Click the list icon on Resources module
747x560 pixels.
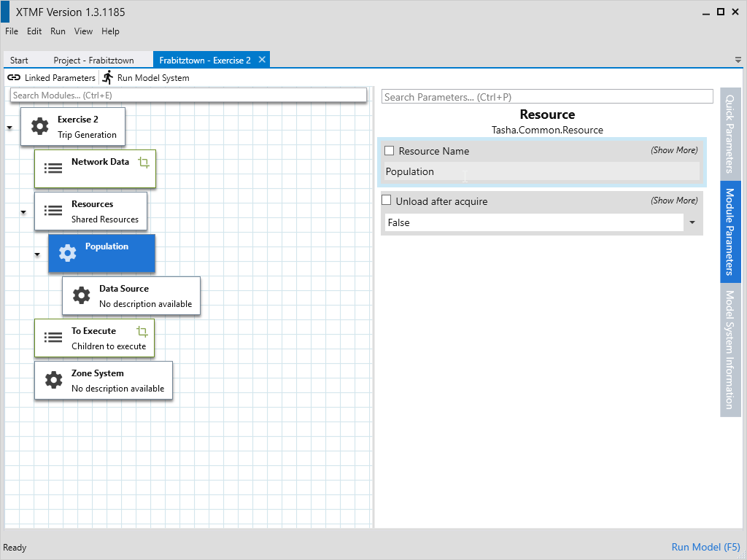pyautogui.click(x=53, y=211)
